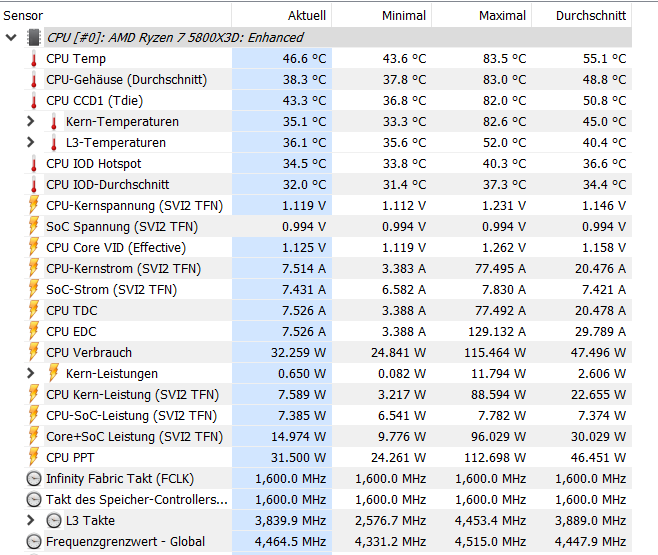The height and width of the screenshot is (555, 658).
Task: Expand the L3-Temperaturen row
Action: click(30, 143)
